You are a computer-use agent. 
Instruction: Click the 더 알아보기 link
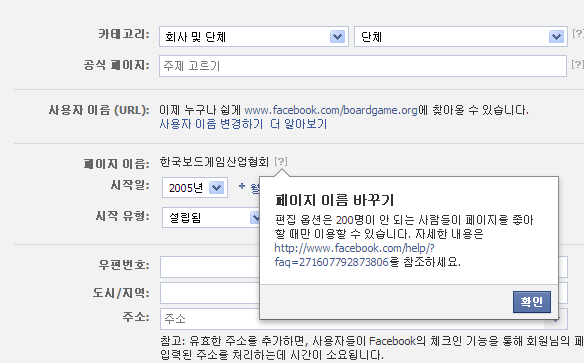(x=299, y=124)
